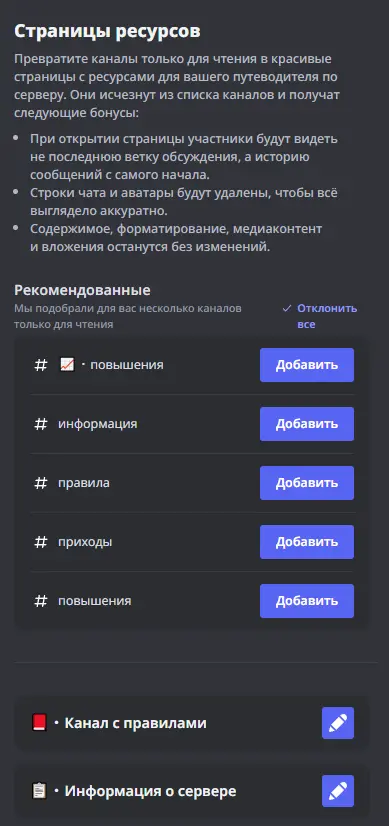Add the chart повышения channel
This screenshot has height=826, width=389.
[x=307, y=365]
